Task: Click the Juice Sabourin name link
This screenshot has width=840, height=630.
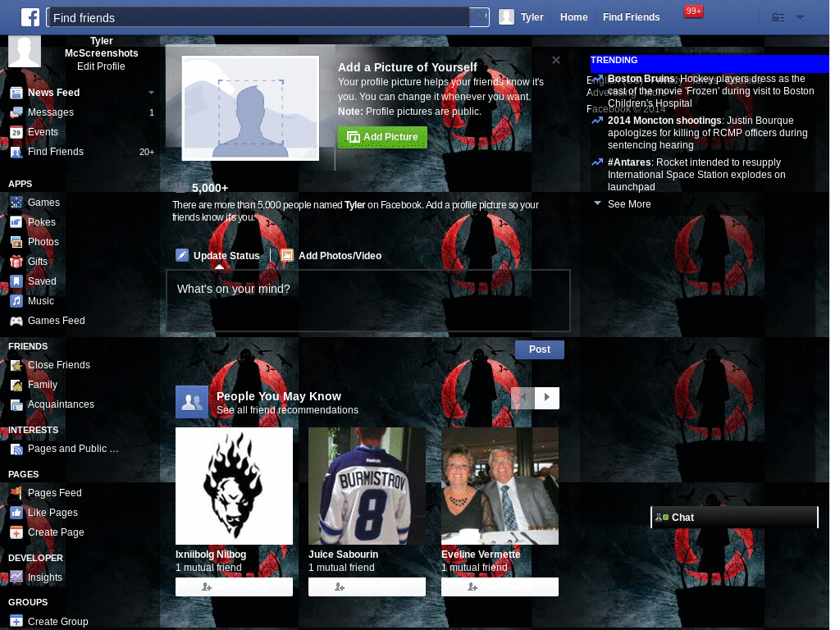Action: (x=343, y=555)
